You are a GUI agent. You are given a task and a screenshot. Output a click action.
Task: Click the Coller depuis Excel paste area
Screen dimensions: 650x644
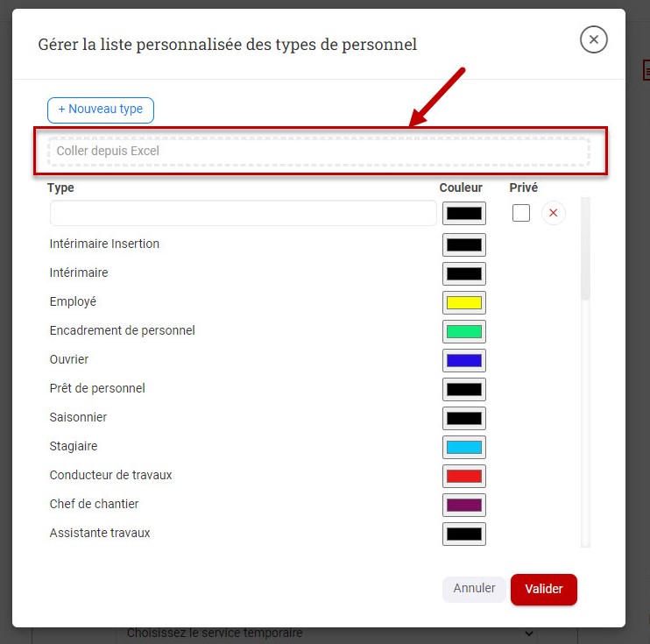point(318,152)
